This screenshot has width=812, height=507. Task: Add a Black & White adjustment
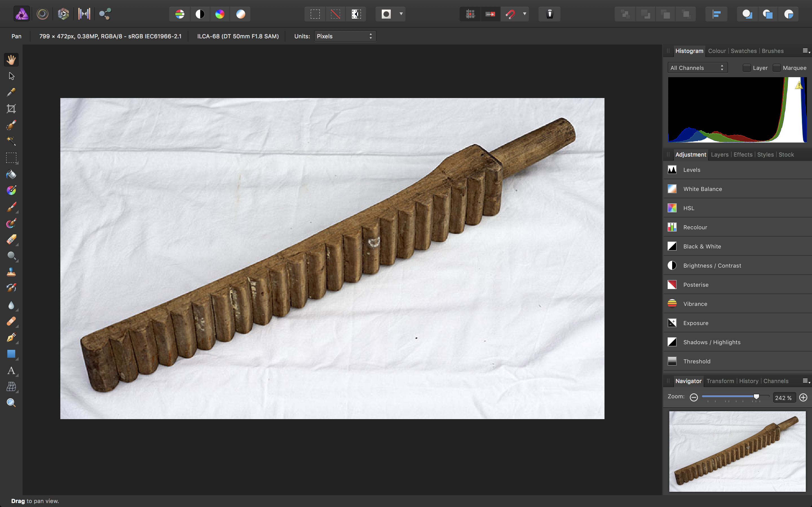point(702,246)
